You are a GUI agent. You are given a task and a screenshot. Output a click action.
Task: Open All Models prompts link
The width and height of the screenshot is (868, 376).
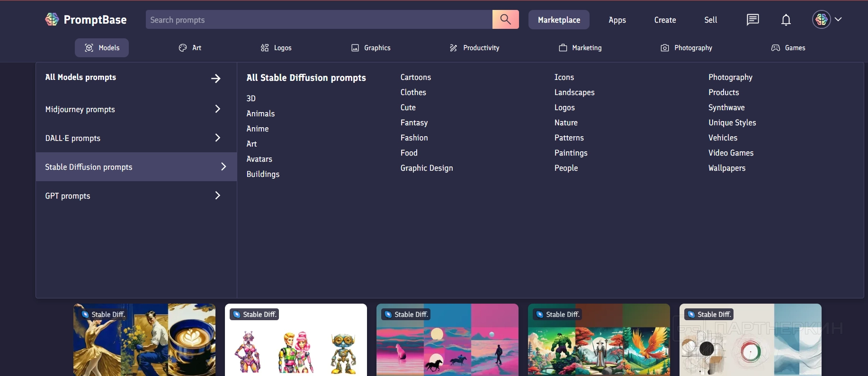[x=81, y=77]
